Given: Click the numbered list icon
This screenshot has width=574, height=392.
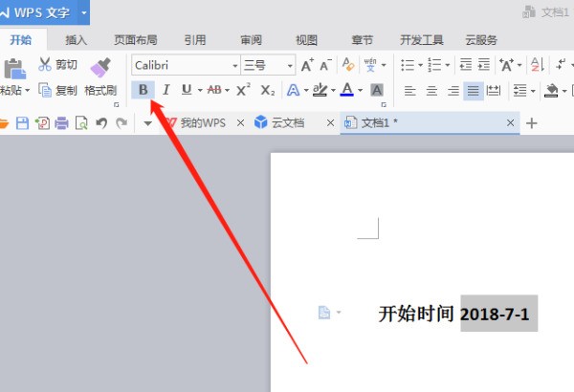Looking at the screenshot, I should pos(434,65).
